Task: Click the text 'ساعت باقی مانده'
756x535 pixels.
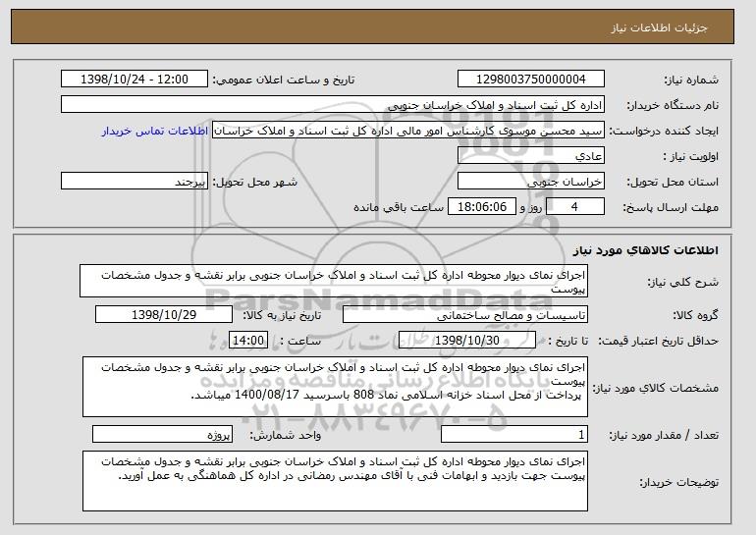Action: (x=399, y=207)
